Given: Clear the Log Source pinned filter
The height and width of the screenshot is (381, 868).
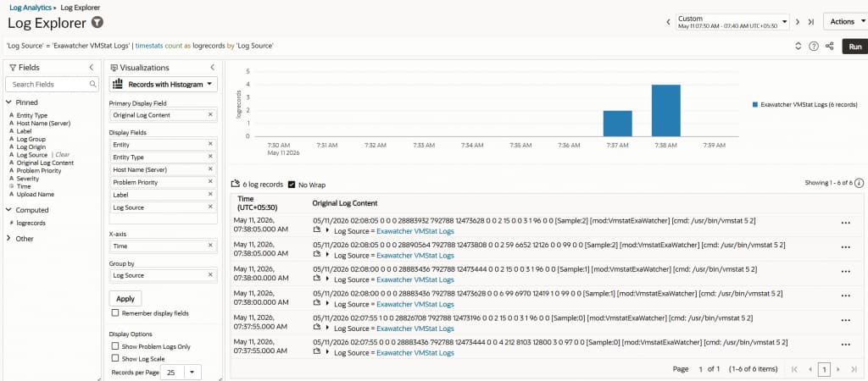Looking at the screenshot, I should click(63, 155).
